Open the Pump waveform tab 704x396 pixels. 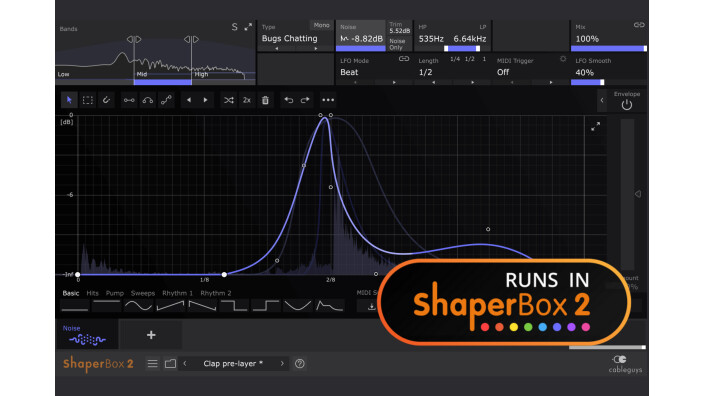click(x=115, y=293)
